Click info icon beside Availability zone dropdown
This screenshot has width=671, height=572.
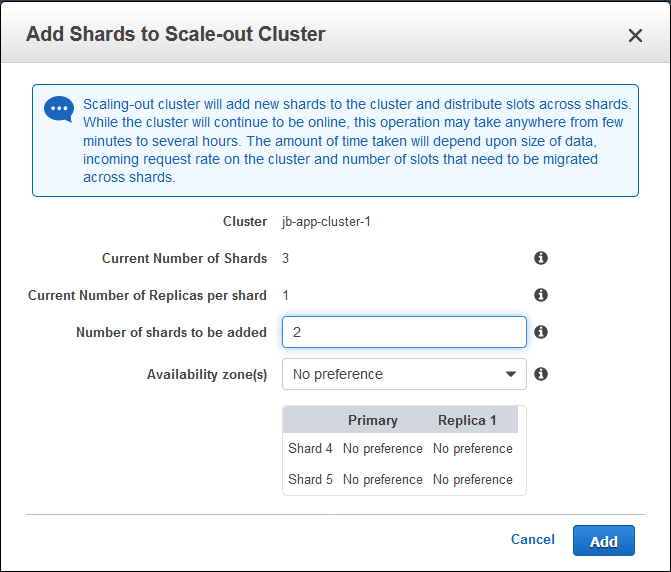click(x=541, y=374)
